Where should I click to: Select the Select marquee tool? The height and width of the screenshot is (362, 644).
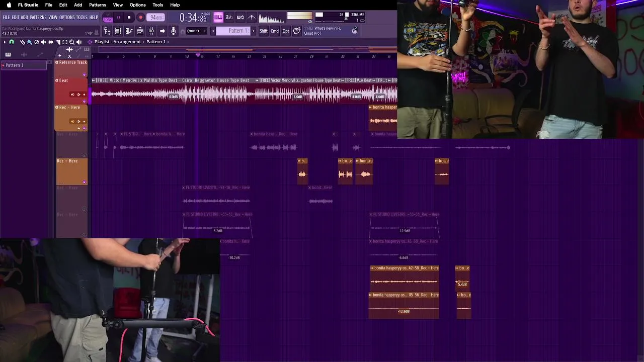[64, 42]
